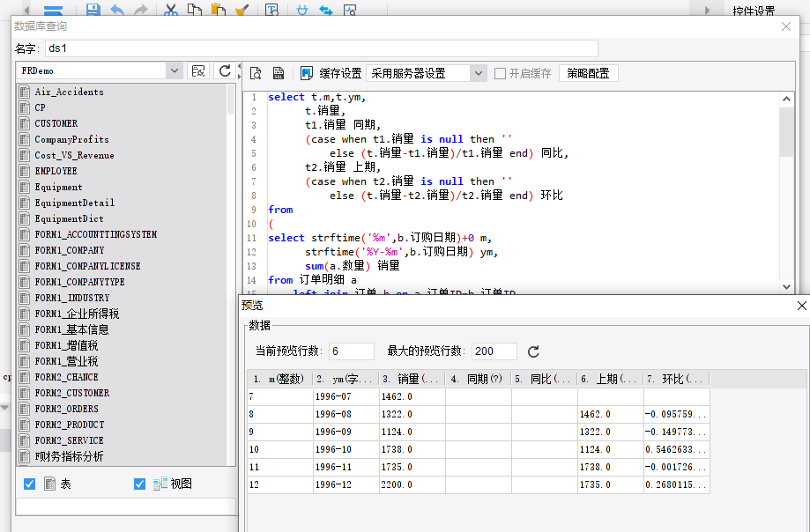Collapse left panel with splitter arrow
Screen dimensions: 810x532
(239, 67)
